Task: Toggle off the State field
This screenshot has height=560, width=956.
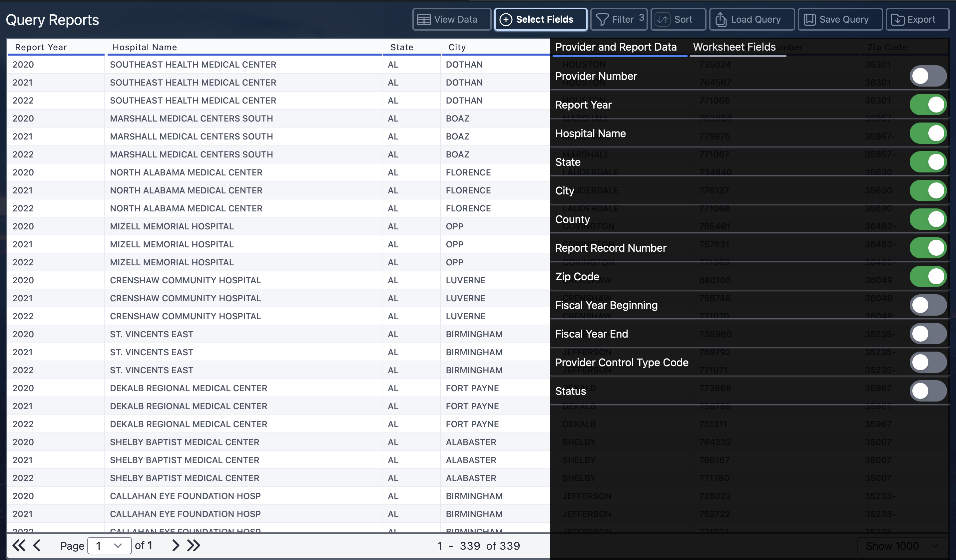Action: click(x=928, y=162)
